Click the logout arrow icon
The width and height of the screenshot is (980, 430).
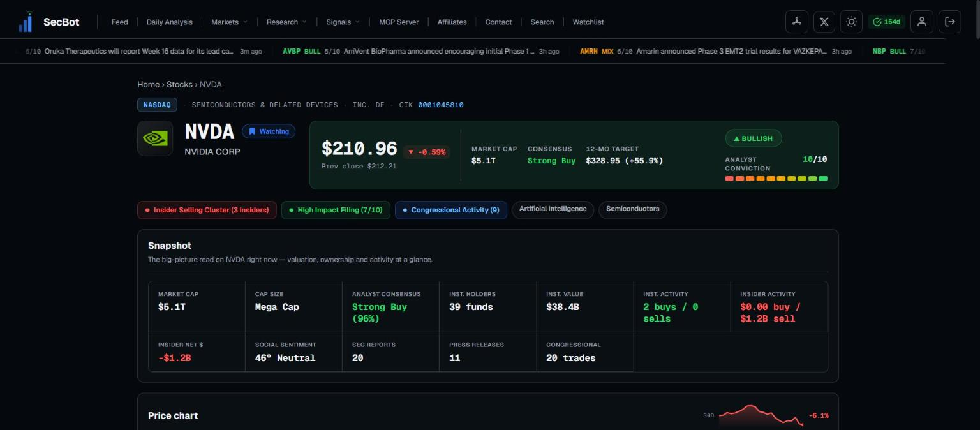[949, 22]
